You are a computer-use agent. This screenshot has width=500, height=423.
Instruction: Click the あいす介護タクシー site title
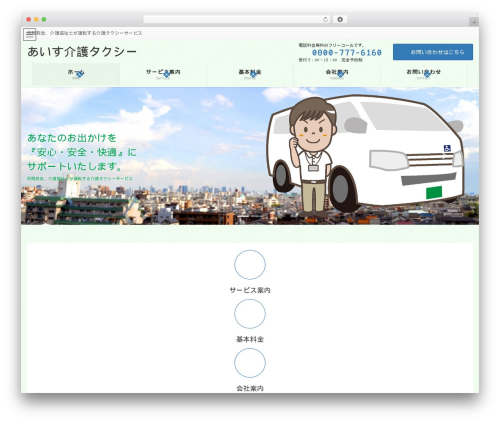(x=82, y=52)
